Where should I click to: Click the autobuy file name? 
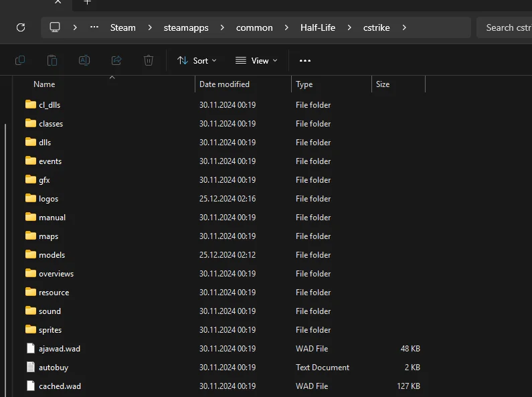[54, 368]
